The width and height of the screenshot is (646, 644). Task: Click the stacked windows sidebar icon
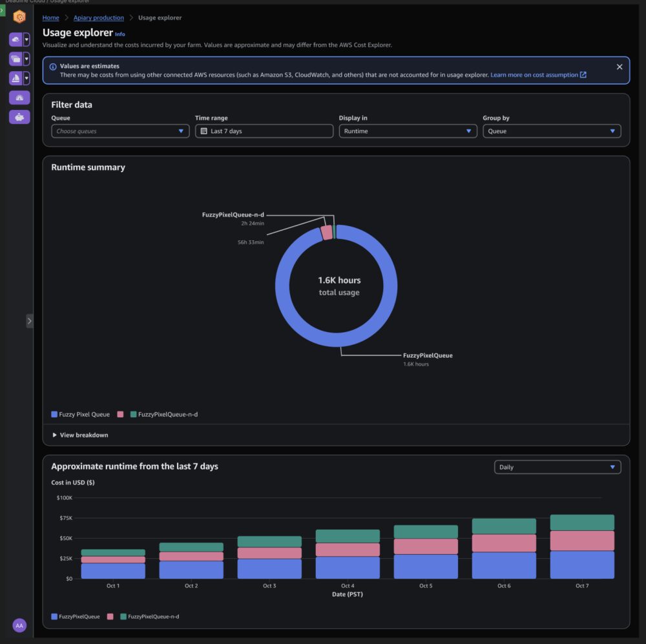click(x=16, y=59)
